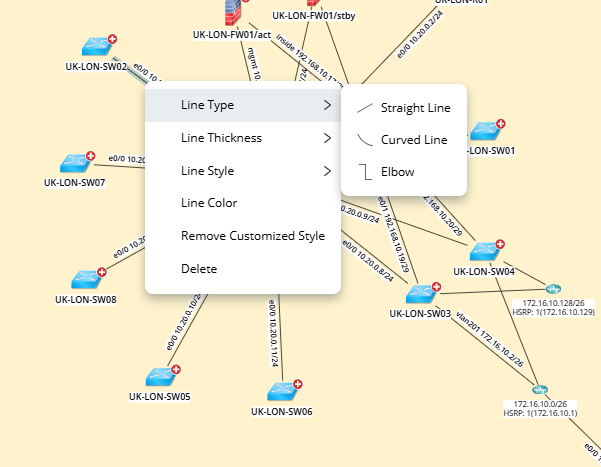This screenshot has height=467, width=601.
Task: Click the UK-LON-SW01 switch icon
Action: (486, 132)
